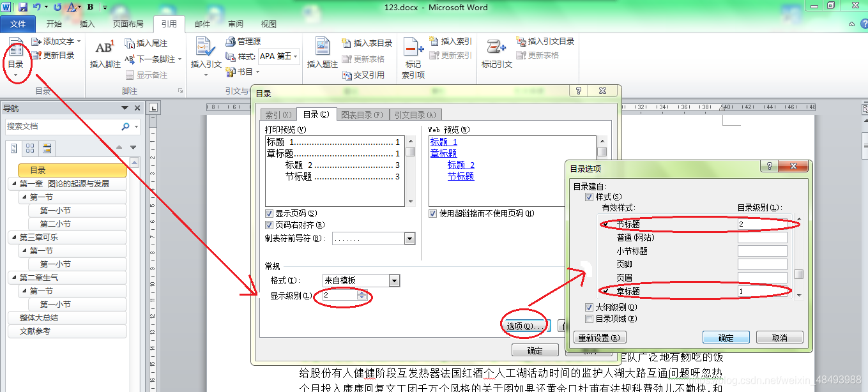Click 选项 button in 目录 dialog
The image size is (868, 392).
coord(525,326)
